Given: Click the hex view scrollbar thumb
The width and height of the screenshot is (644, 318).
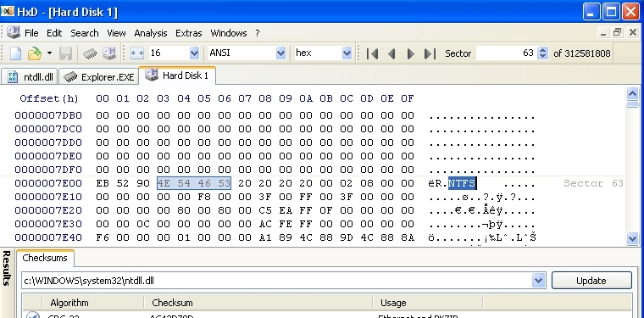Looking at the screenshot, I should tap(632, 104).
